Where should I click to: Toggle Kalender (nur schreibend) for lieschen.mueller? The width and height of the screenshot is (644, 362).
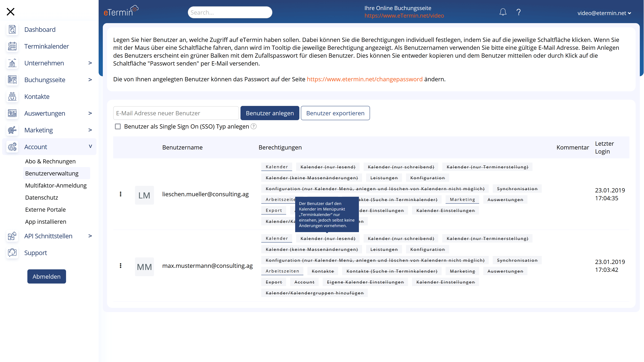pos(401,167)
